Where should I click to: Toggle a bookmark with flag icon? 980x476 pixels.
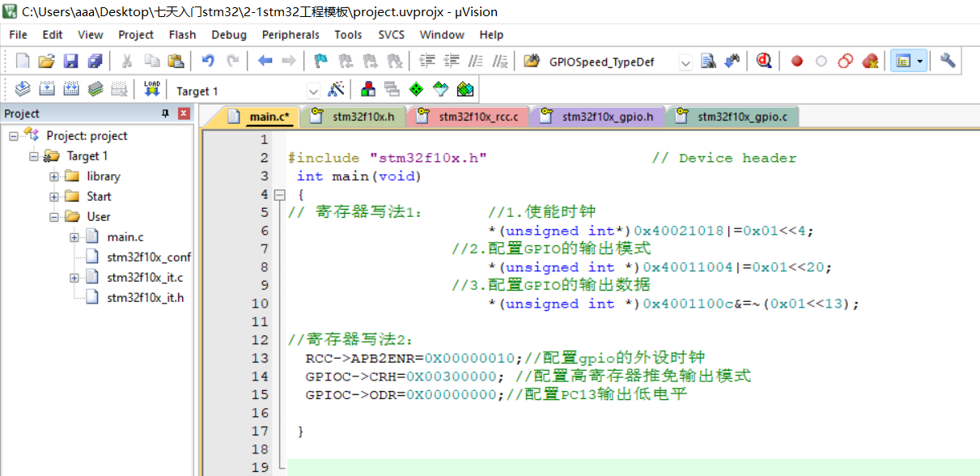click(319, 61)
